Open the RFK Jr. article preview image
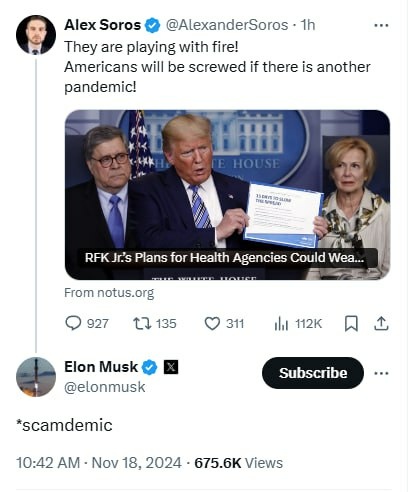Viewport: 408px width, 492px height. coord(227,195)
